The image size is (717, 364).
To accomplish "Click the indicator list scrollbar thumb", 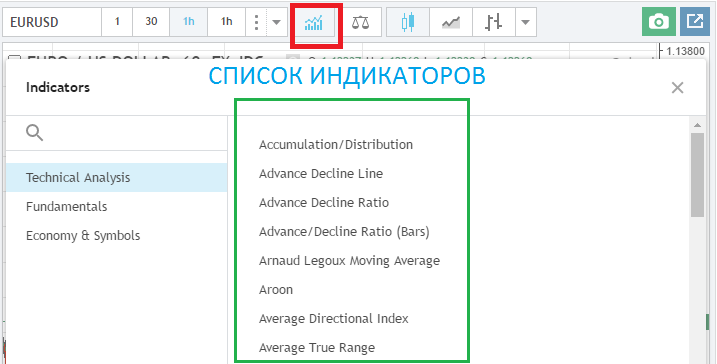I will pos(697,175).
